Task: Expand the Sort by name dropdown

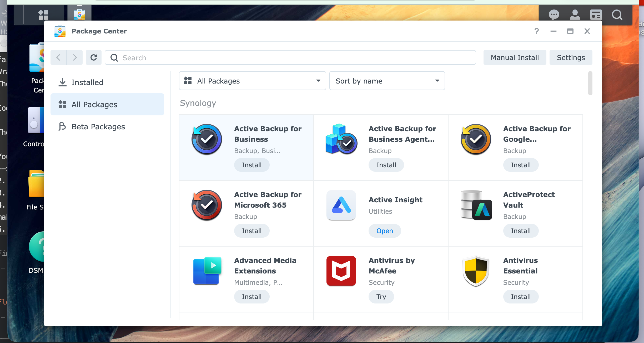Action: pos(387,81)
